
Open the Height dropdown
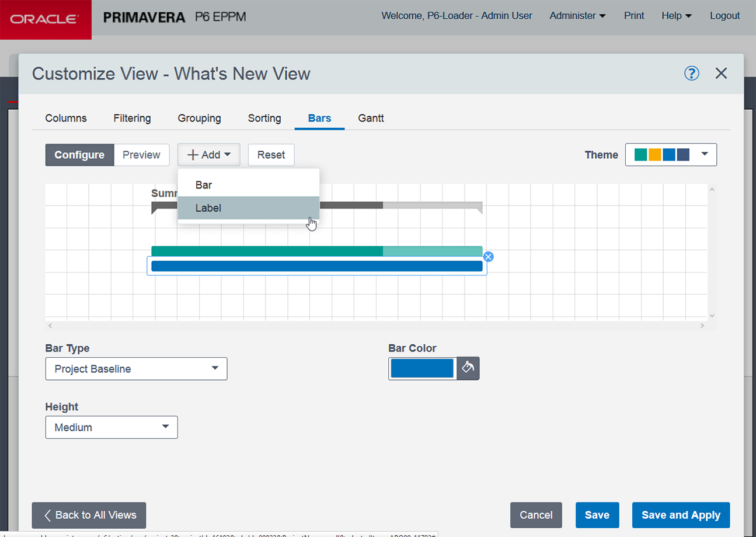pyautogui.click(x=112, y=427)
